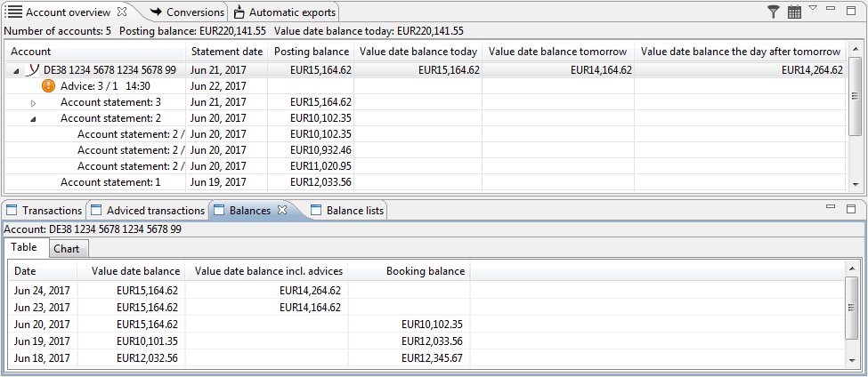Expand Account statement: 3 node
The height and width of the screenshot is (377, 868).
(33, 103)
